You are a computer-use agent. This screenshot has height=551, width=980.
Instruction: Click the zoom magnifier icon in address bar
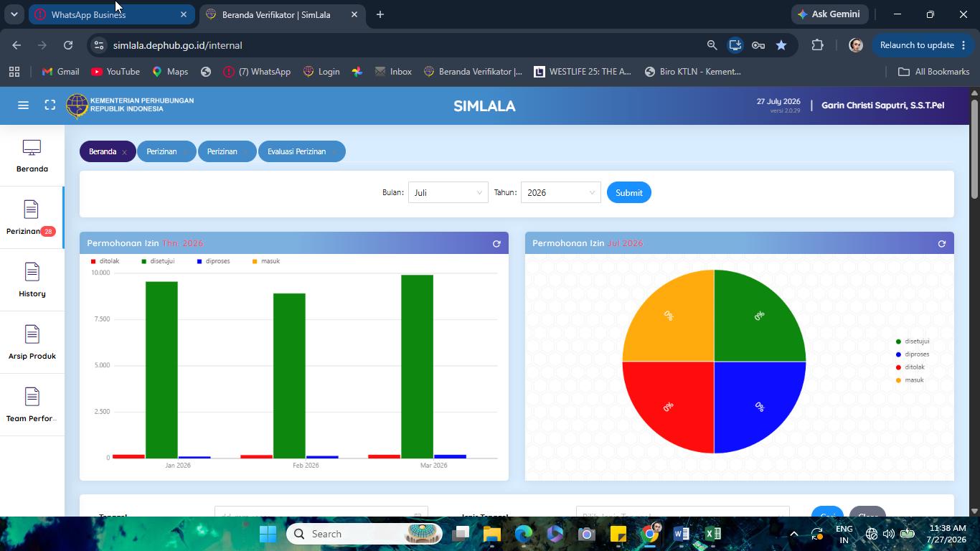[x=712, y=45]
